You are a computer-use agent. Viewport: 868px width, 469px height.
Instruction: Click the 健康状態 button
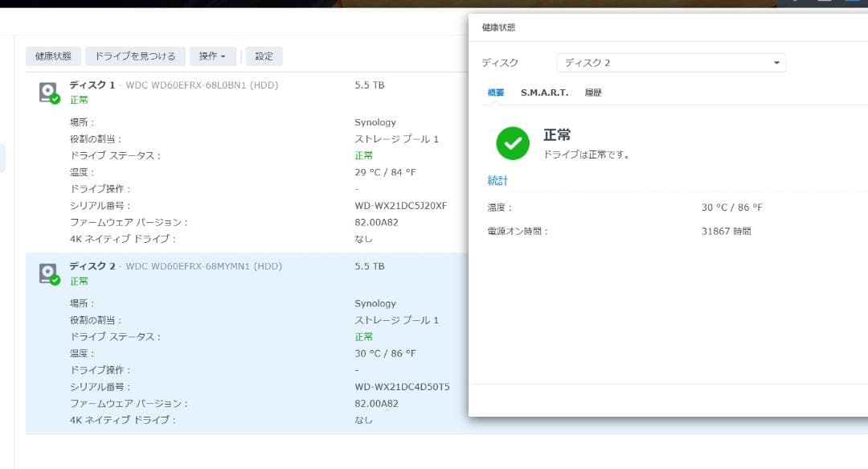point(51,56)
